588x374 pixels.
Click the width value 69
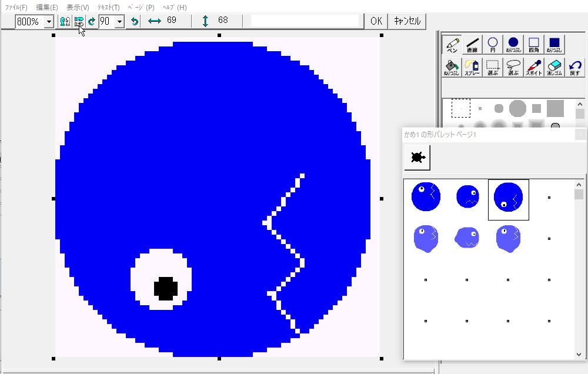[x=172, y=20]
